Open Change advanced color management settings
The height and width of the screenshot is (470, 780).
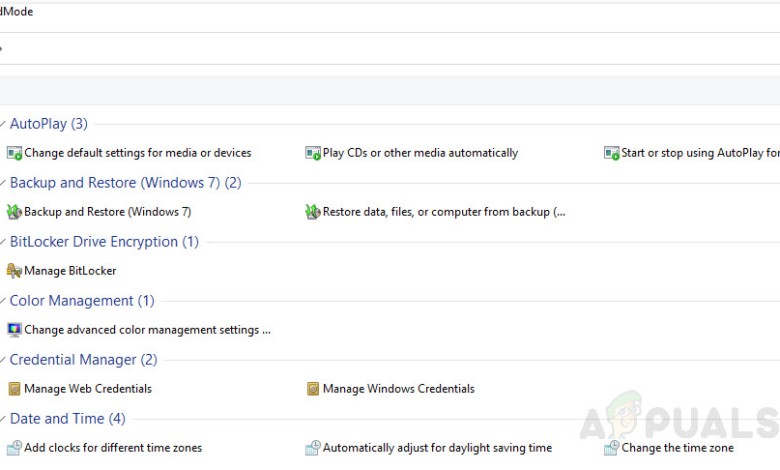click(147, 330)
